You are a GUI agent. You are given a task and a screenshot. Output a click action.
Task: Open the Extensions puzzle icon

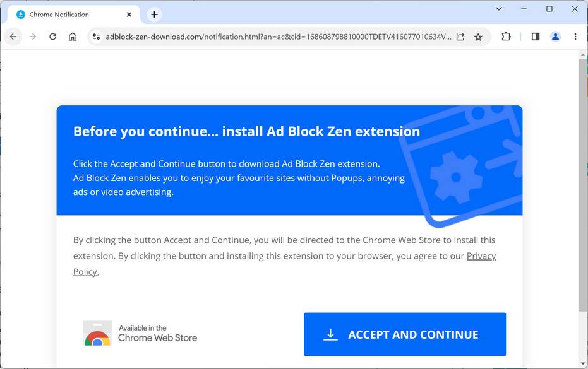(x=506, y=37)
